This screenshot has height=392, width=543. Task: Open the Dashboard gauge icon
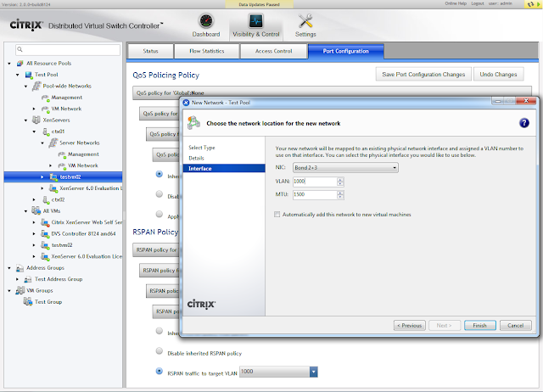coord(206,21)
